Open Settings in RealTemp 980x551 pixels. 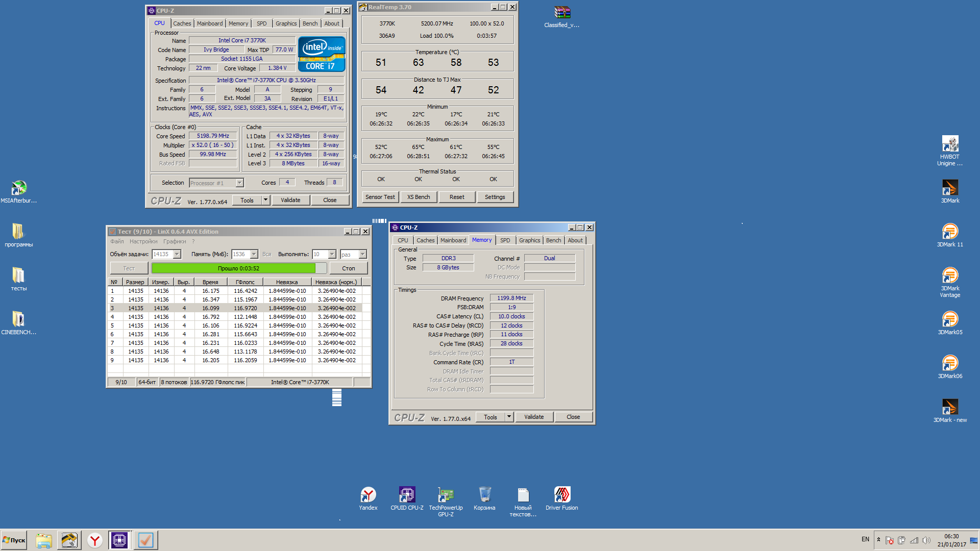click(x=495, y=197)
